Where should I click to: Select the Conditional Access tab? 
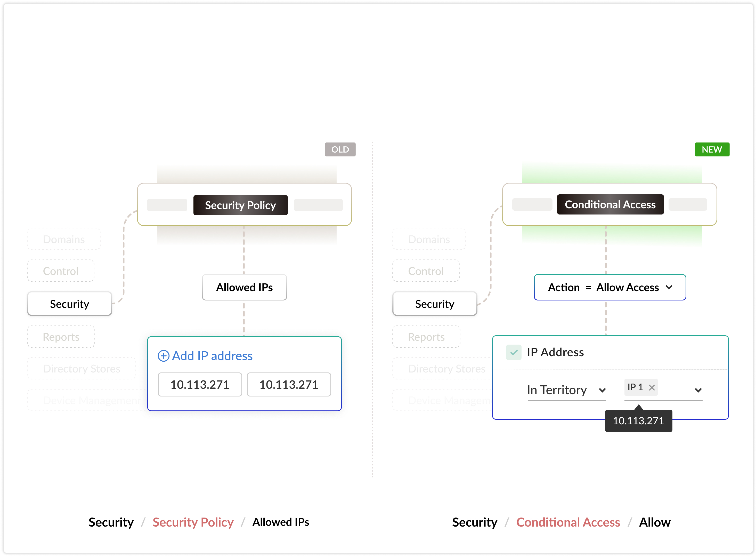(x=610, y=204)
